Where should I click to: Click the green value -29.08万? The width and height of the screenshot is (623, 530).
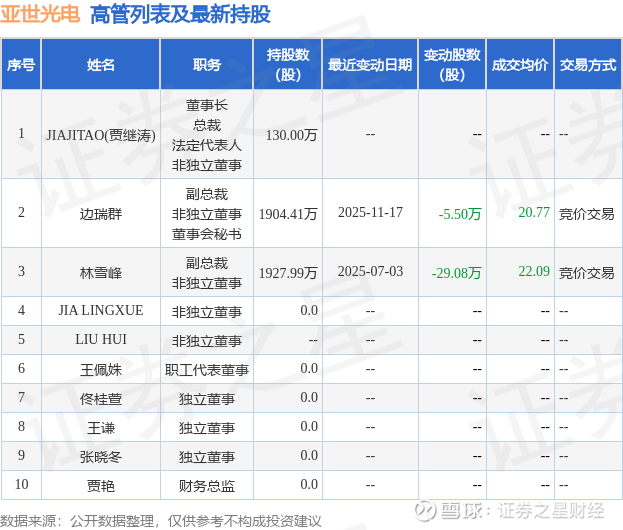click(456, 273)
